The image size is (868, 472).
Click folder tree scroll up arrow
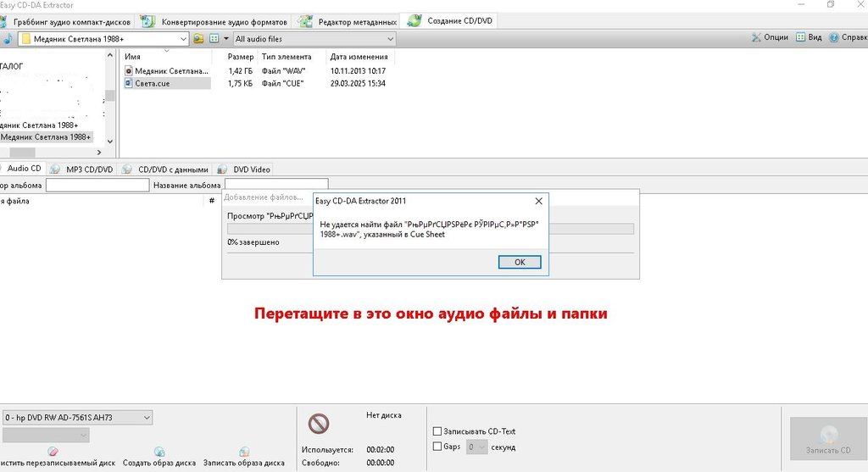pos(110,55)
